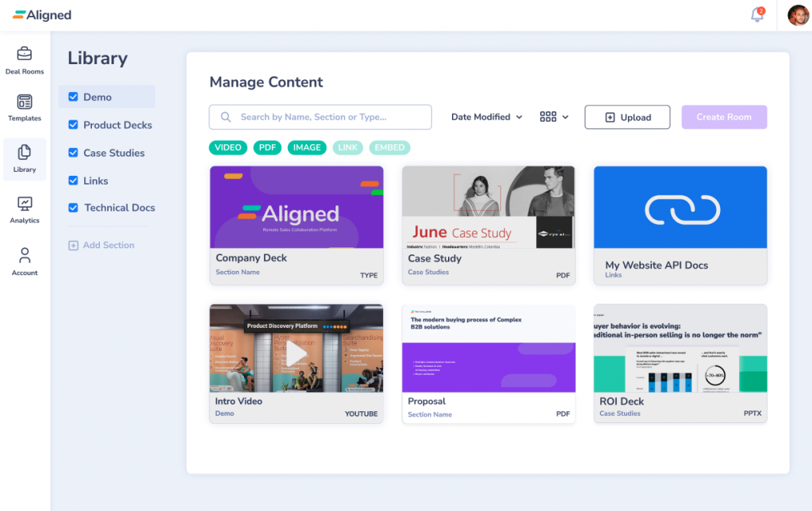Open the Date Modified dropdown
This screenshot has width=812, height=511.
(x=486, y=116)
